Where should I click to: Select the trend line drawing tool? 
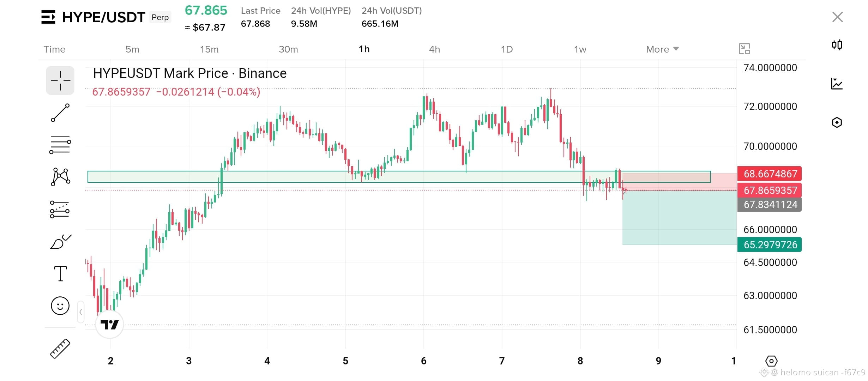pyautogui.click(x=60, y=113)
